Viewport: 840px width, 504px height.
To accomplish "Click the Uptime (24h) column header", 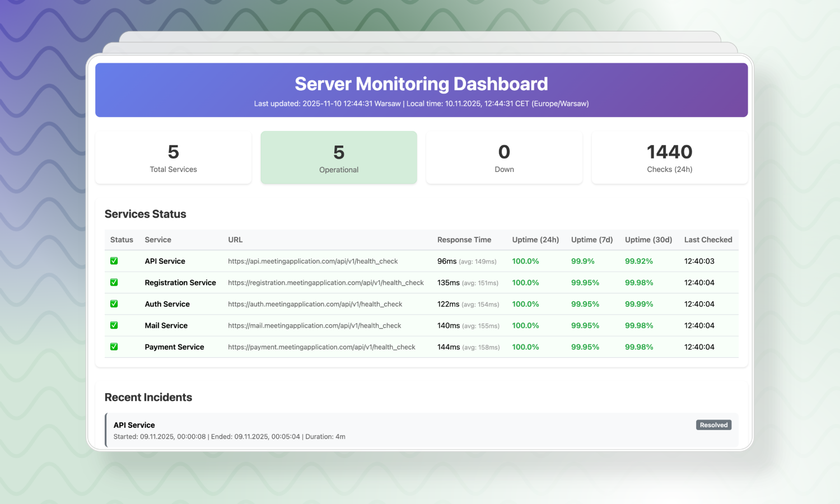I will point(535,240).
